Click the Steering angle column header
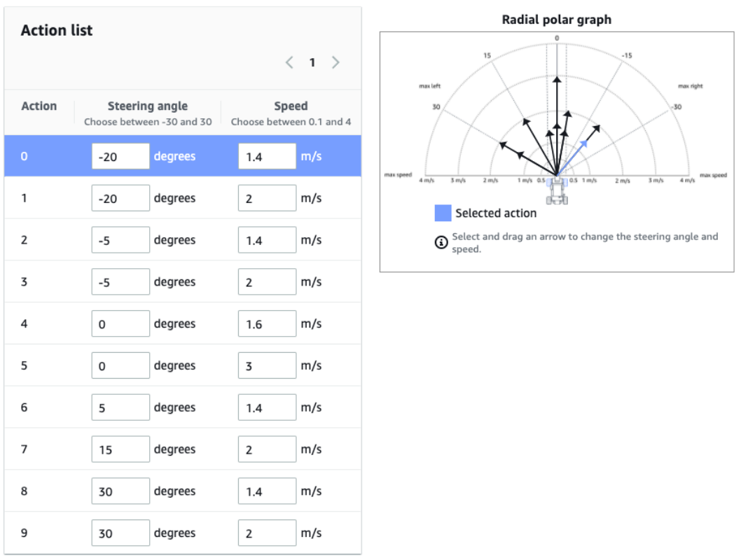This screenshot has width=741, height=560. (148, 106)
